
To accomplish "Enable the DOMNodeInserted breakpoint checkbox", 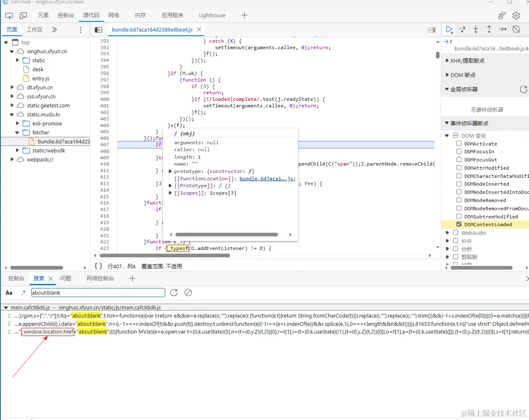I will click(x=459, y=184).
